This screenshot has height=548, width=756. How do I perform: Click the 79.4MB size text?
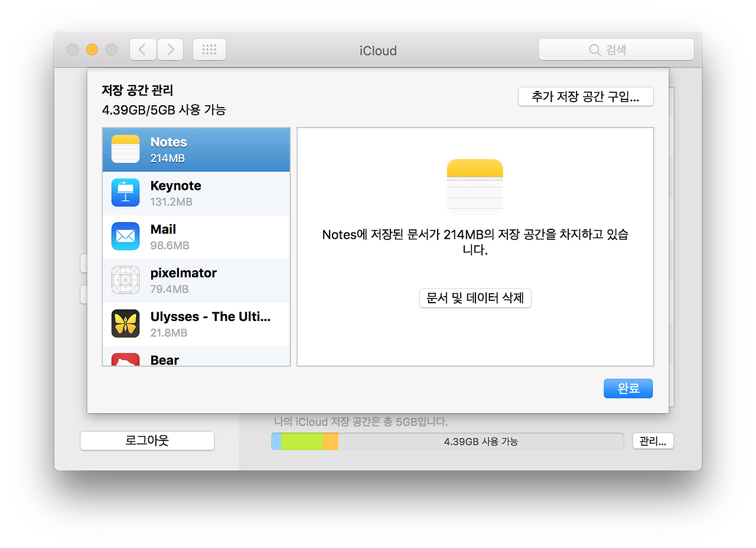click(x=170, y=290)
